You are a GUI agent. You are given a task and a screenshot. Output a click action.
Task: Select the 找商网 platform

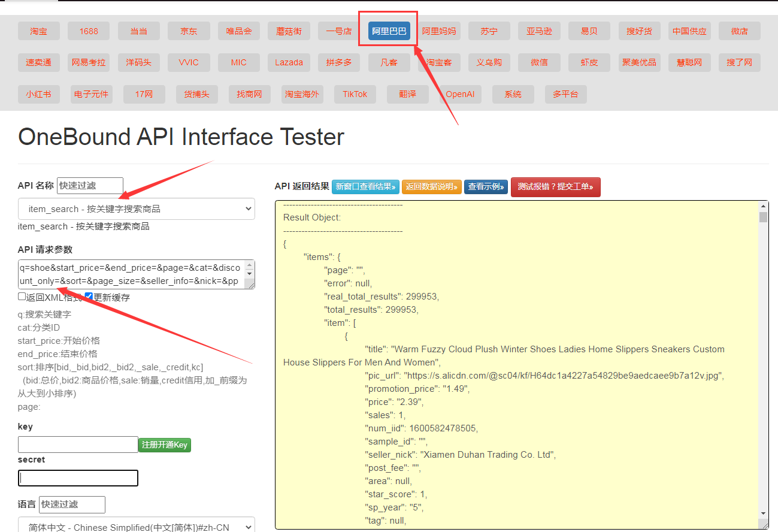(x=250, y=94)
